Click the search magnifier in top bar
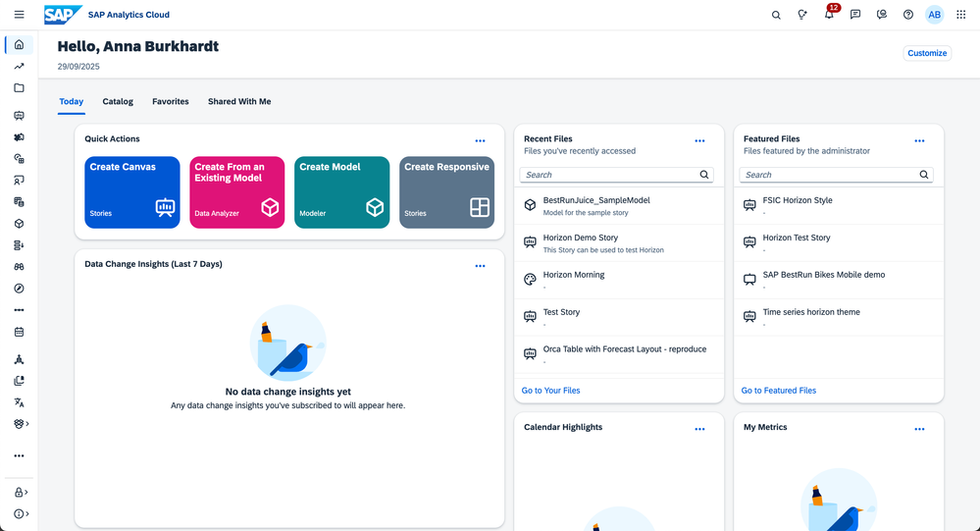Screen dimensions: 980x531 [x=776, y=15]
